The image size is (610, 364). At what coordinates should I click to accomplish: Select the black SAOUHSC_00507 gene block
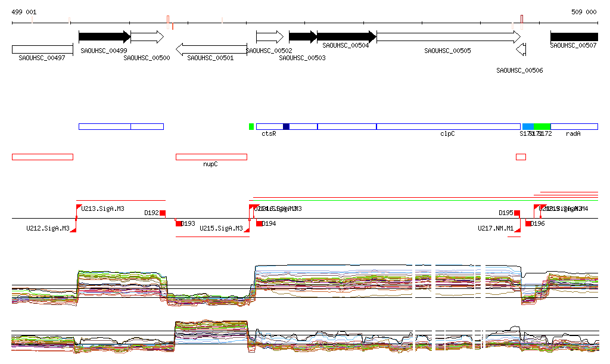point(574,37)
